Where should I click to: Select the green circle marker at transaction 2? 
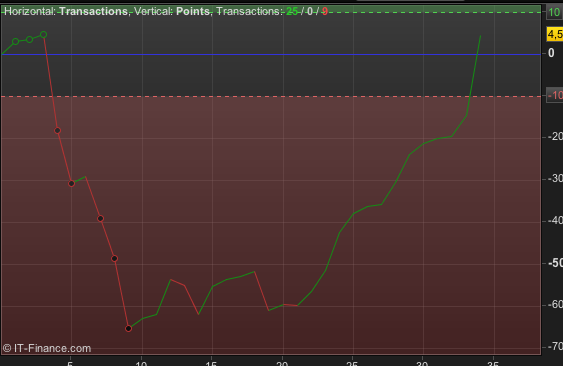coord(29,39)
